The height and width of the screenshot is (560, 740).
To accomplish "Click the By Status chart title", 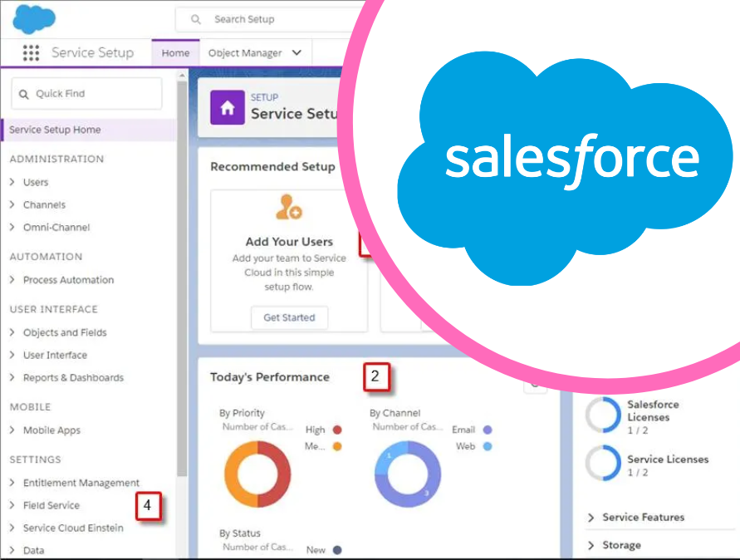I will pyautogui.click(x=240, y=533).
